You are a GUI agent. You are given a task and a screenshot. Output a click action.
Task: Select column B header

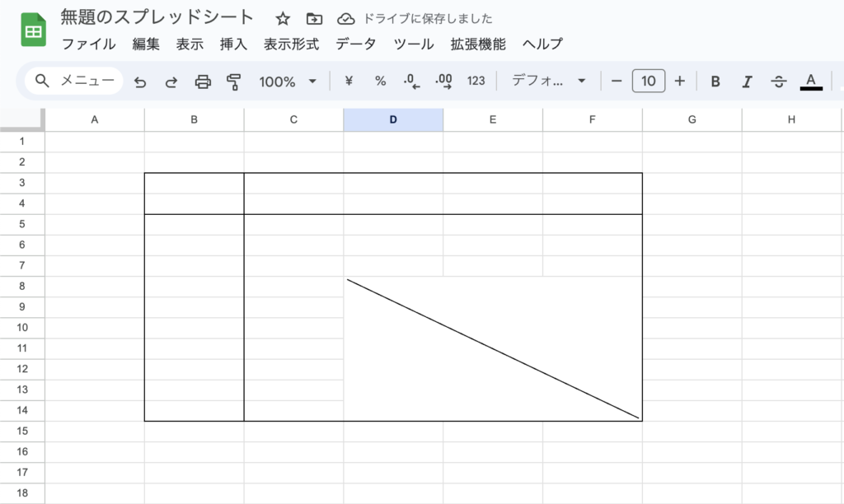coord(195,119)
